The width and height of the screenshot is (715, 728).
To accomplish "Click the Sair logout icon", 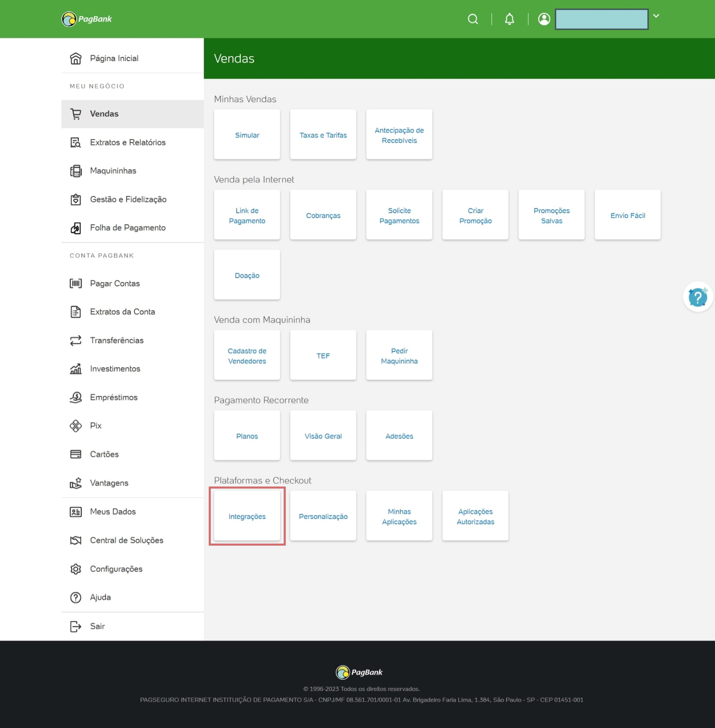I will pos(76,626).
